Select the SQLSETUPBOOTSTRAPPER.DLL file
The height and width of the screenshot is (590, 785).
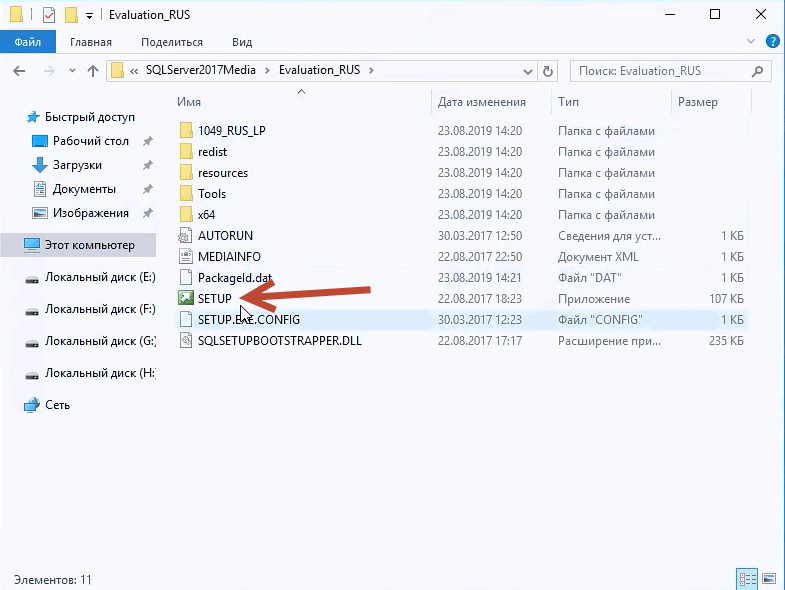tap(279, 341)
